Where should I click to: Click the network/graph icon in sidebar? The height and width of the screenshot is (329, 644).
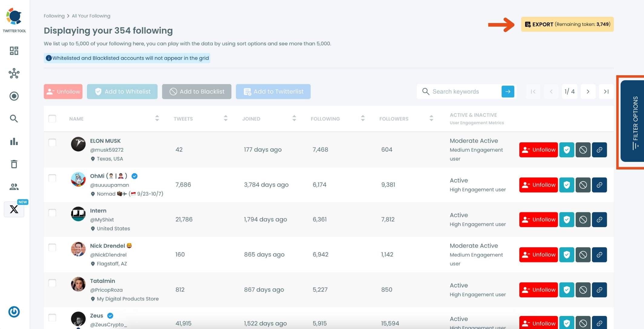[x=13, y=73]
